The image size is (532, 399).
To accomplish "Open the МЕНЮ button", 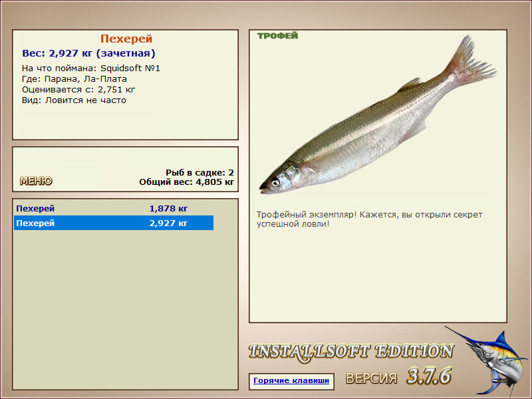I will [36, 181].
